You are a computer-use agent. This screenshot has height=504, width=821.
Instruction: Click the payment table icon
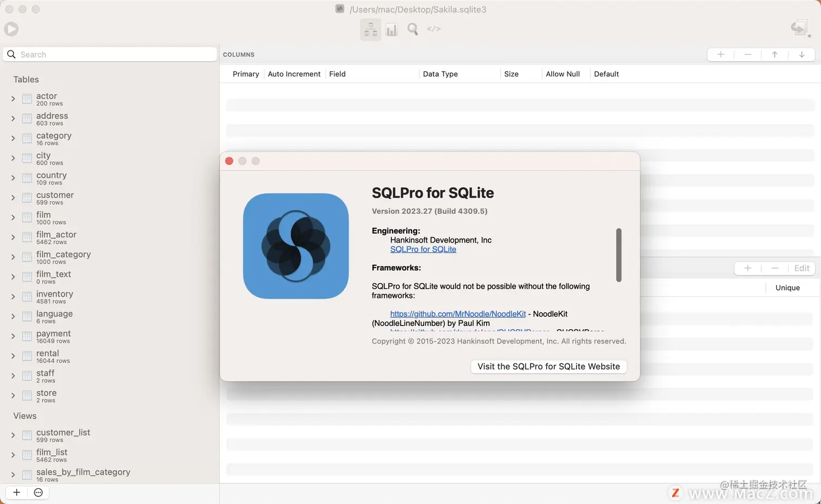27,336
